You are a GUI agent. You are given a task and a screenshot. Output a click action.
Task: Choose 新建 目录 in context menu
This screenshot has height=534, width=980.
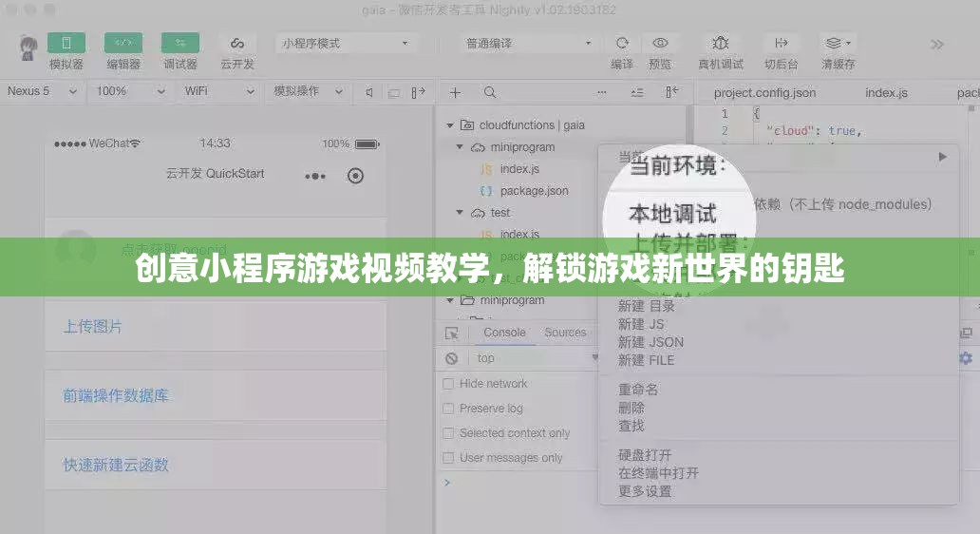pos(647,306)
